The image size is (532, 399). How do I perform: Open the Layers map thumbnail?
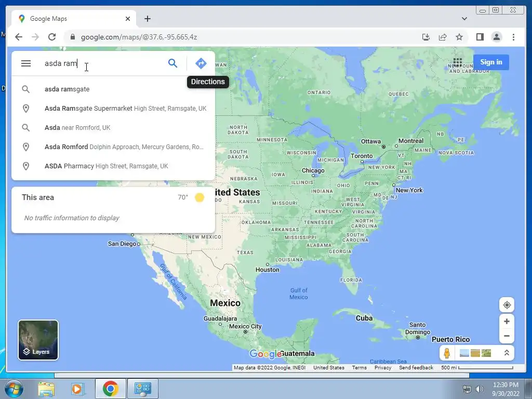pos(38,340)
